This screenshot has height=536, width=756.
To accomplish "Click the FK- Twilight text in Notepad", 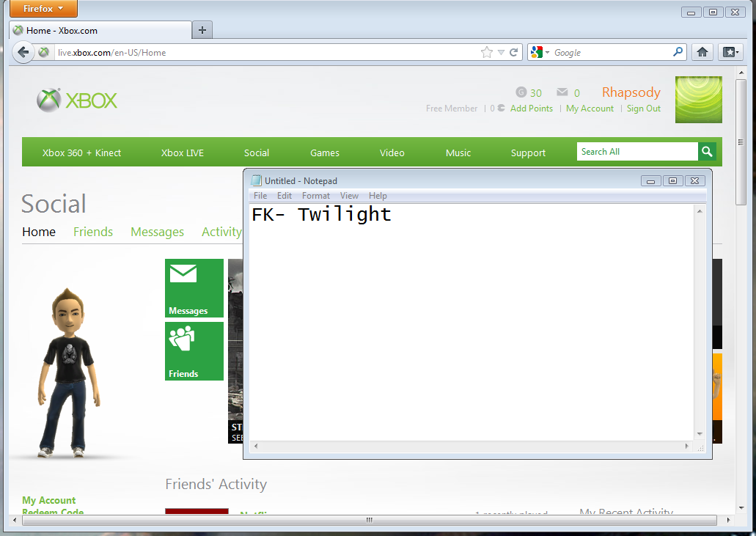I will click(321, 215).
